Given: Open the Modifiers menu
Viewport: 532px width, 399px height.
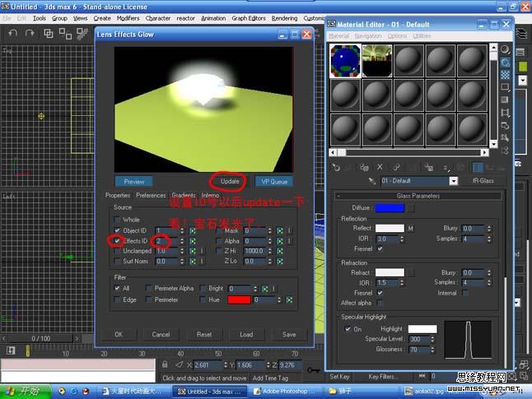Looking at the screenshot, I should (x=128, y=18).
